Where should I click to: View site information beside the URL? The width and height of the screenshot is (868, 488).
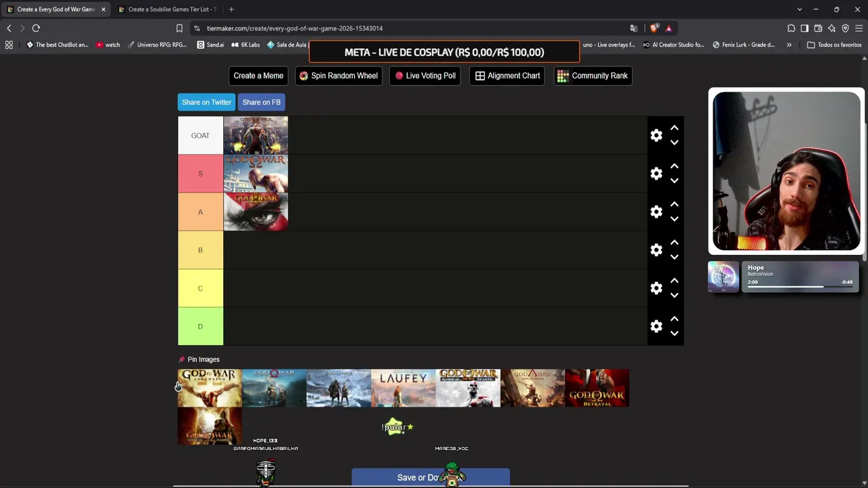(x=197, y=28)
